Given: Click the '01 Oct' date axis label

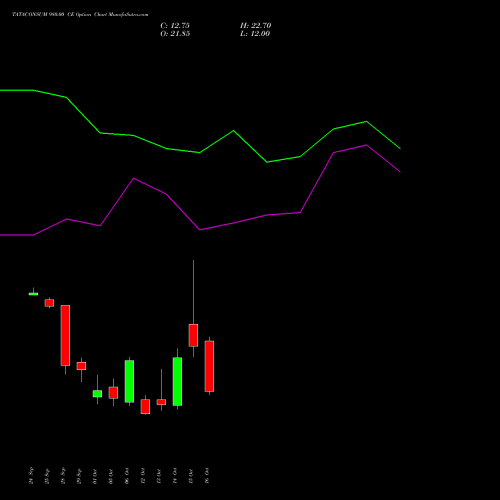Looking at the screenshot, I should tap(95, 476).
